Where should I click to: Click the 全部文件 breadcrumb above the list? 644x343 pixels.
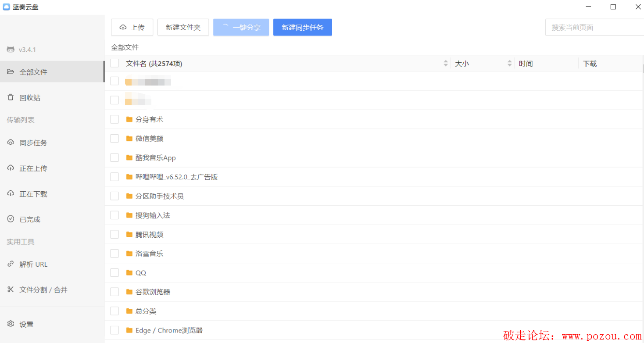point(125,47)
